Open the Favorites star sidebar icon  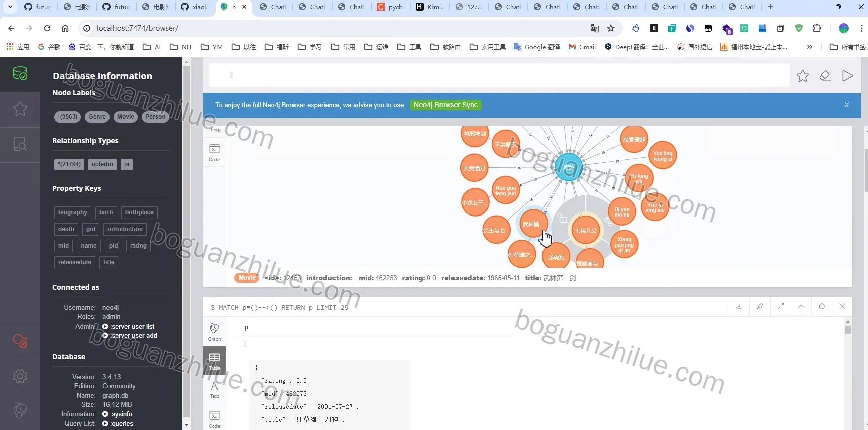point(20,109)
